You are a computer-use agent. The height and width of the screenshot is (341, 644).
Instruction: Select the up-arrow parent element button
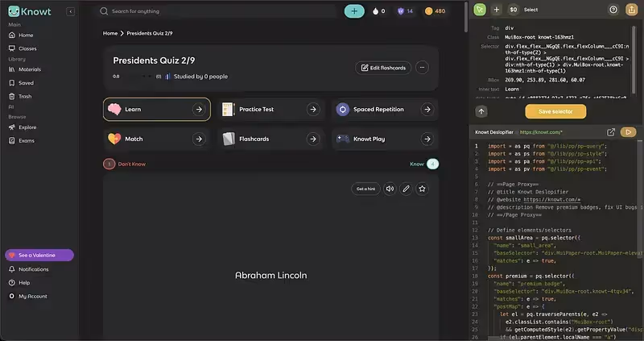tap(481, 111)
